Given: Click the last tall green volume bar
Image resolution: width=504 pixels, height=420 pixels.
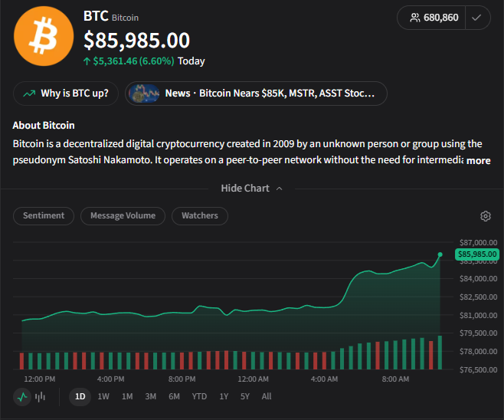Looking at the screenshot, I should [x=440, y=353].
